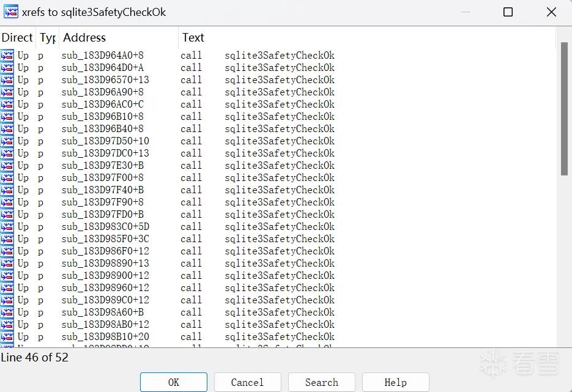
Task: Select address sub_183D97F90+8
Action: pyautogui.click(x=103, y=202)
